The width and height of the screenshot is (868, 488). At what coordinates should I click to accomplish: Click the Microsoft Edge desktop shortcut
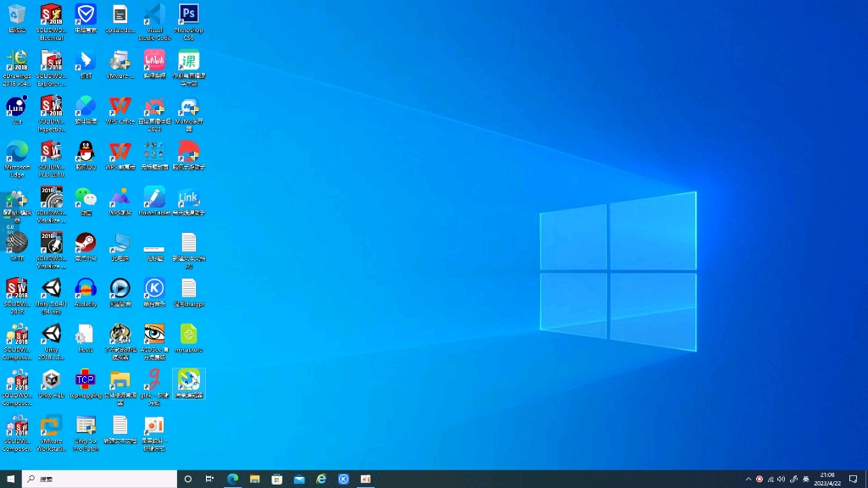17,152
